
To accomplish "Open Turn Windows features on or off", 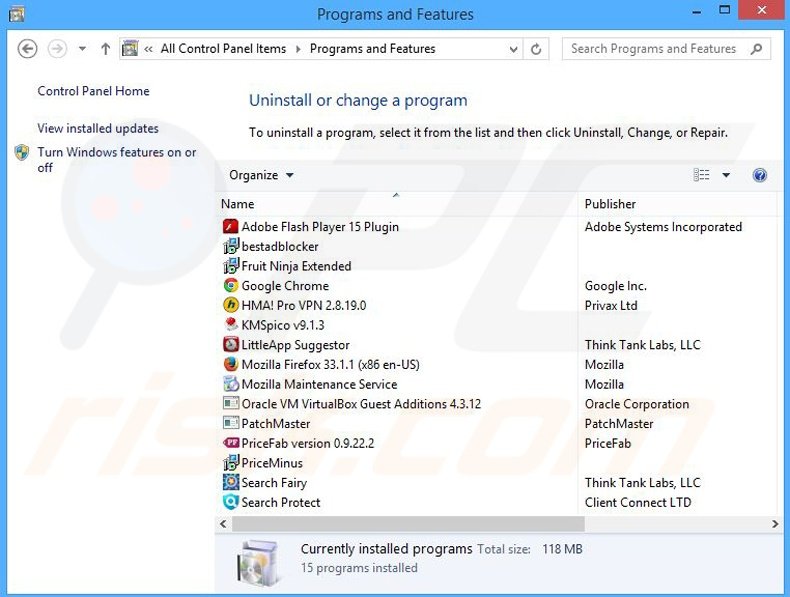I will tap(116, 160).
